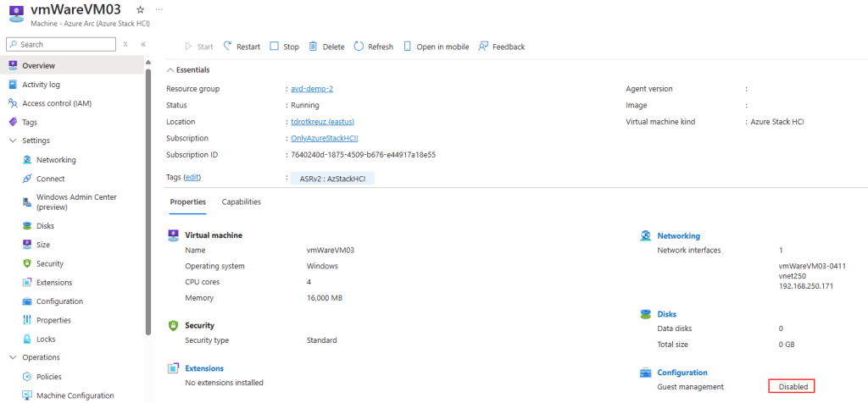Open the tdrotkreuz (eastus) location link
868x403 pixels.
coord(323,122)
